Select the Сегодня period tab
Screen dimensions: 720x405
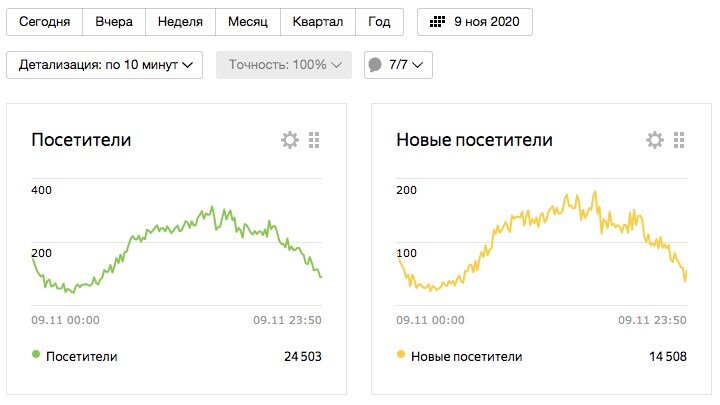click(x=44, y=22)
